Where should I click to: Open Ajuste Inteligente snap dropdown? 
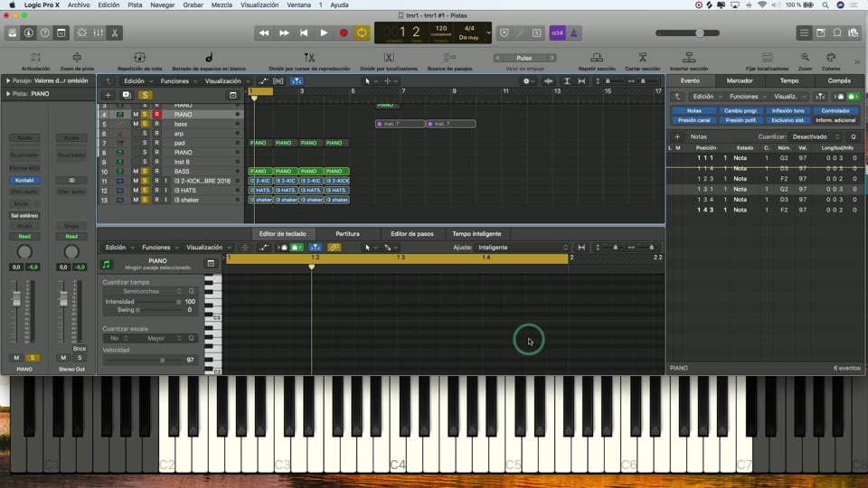pyautogui.click(x=522, y=248)
